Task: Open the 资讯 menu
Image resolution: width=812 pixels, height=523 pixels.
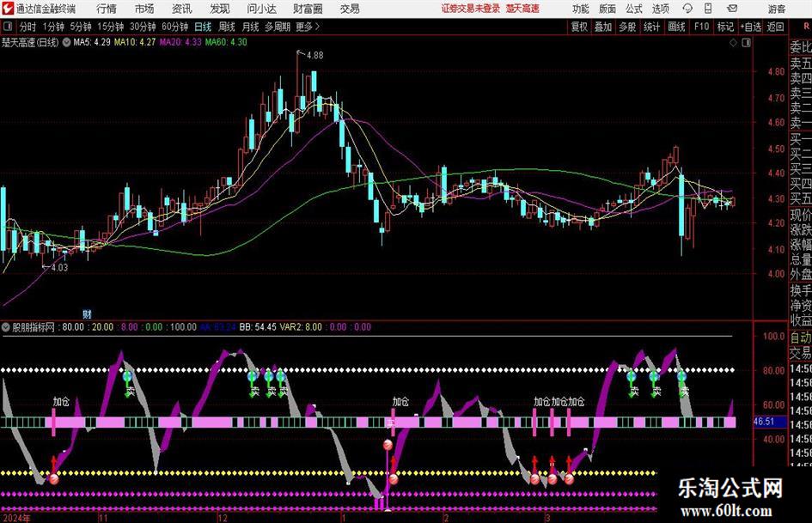Action: (x=181, y=9)
